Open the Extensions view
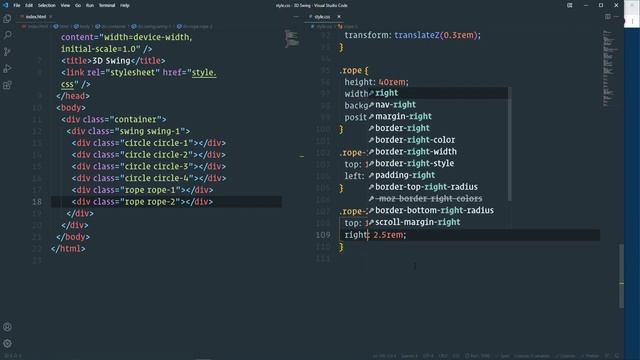This screenshot has width=640, height=360. (x=7, y=85)
